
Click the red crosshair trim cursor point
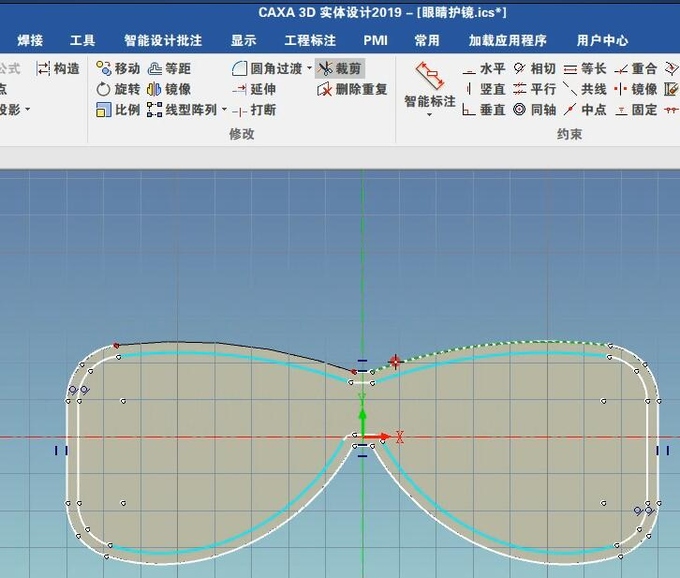(395, 362)
